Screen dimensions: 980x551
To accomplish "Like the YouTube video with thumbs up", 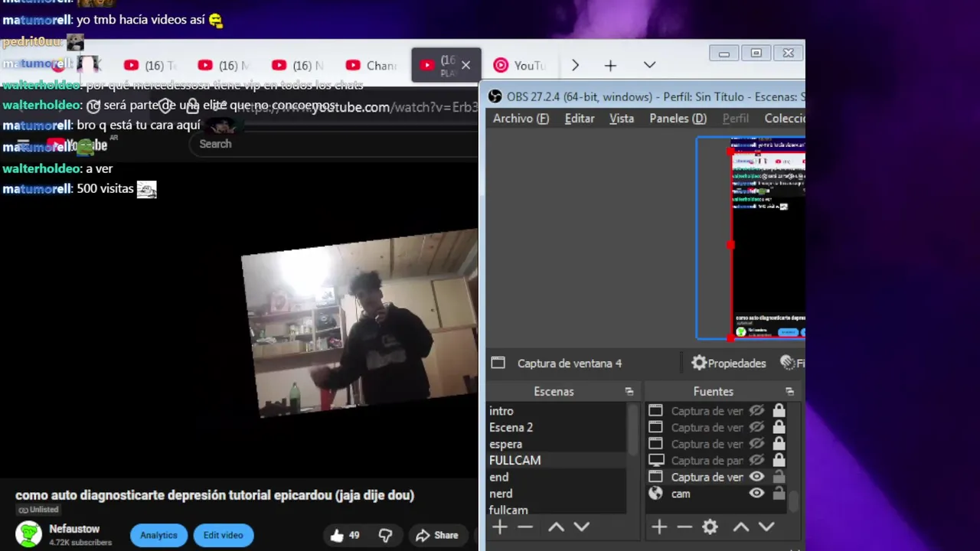I will click(x=337, y=535).
